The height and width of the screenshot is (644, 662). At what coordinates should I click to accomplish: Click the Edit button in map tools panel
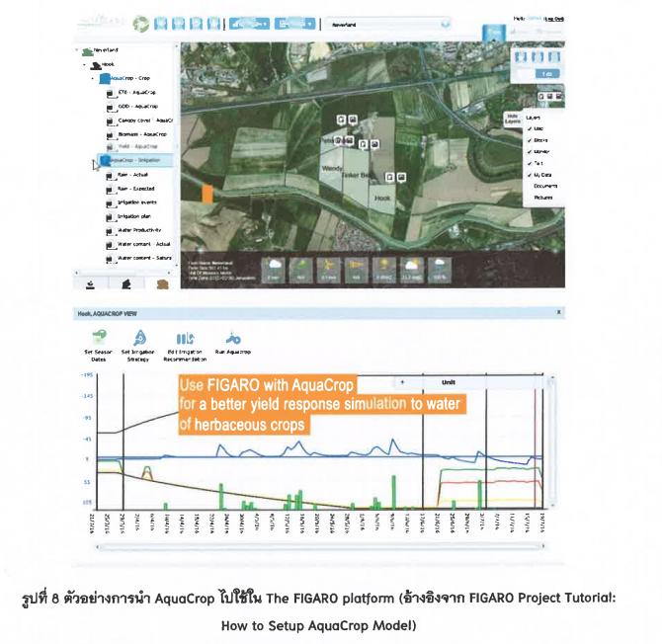coord(547,74)
